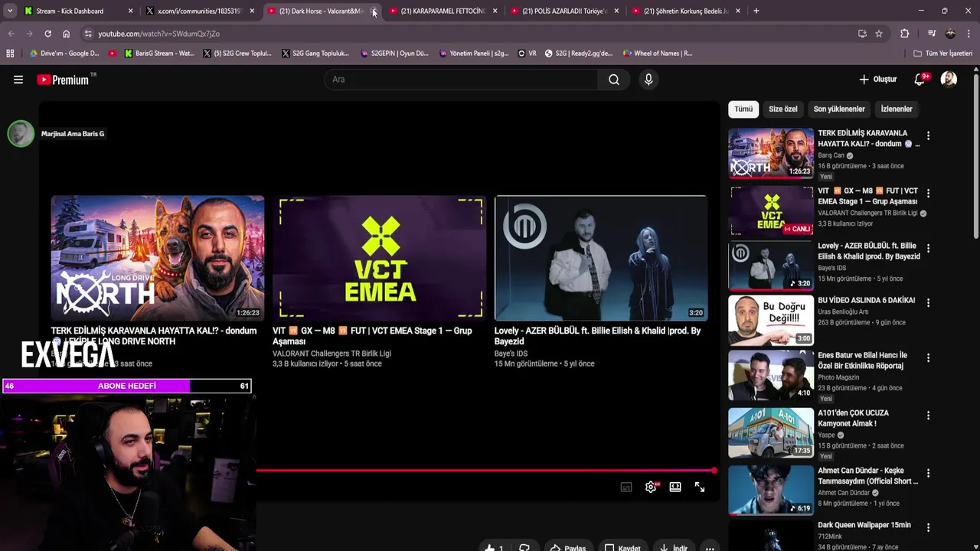Open Marjinal Ama Baris G channel avatar
Viewport: 980px width, 551px height.
click(x=21, y=134)
